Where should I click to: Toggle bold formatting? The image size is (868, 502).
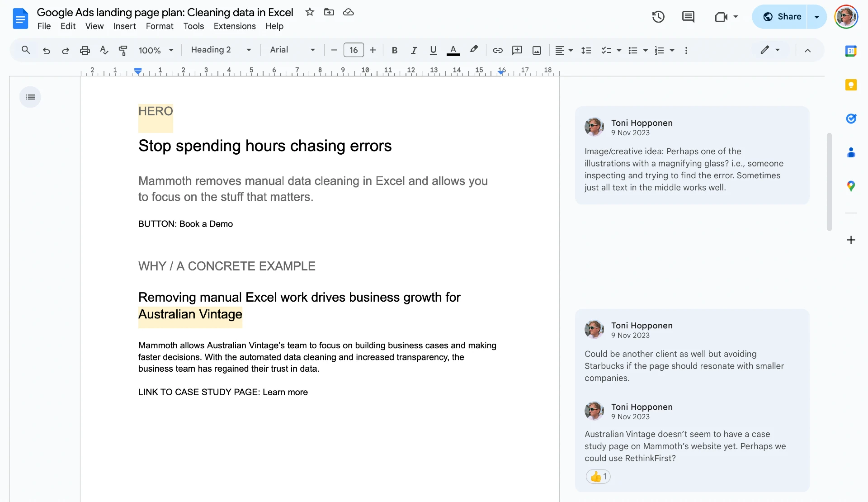click(394, 50)
